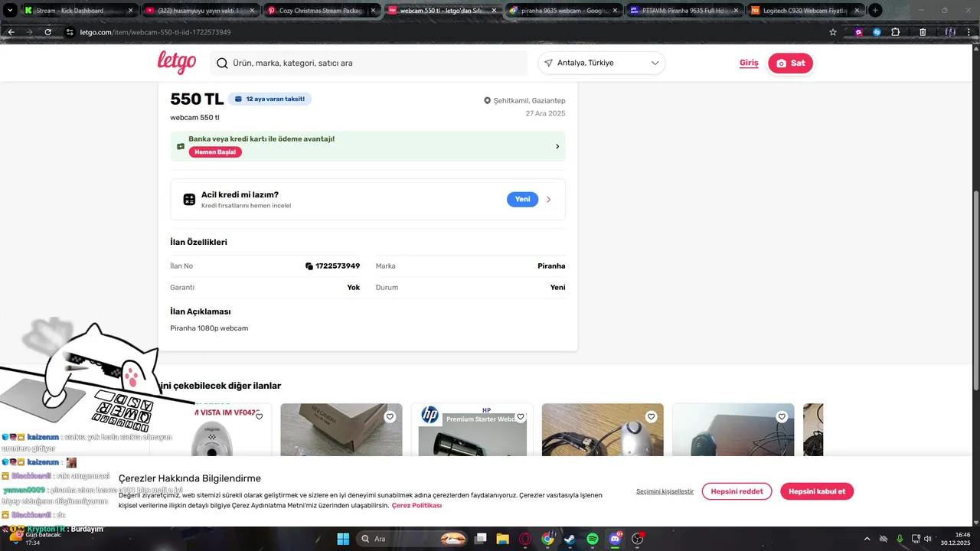
Task: Close the Kick Dashboard tab
Action: (130, 11)
